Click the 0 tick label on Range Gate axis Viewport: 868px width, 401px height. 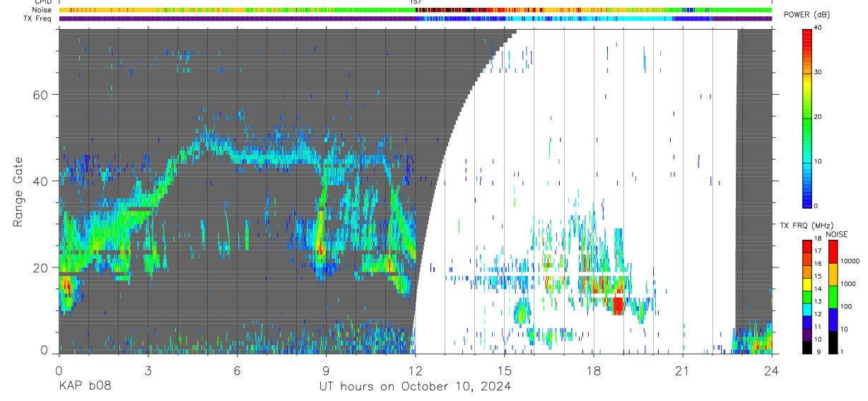(45, 350)
